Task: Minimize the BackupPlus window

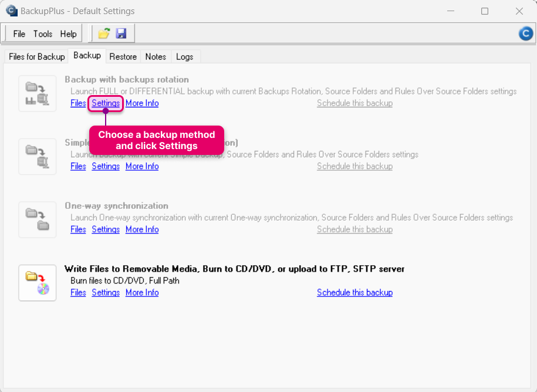Action: coord(451,11)
